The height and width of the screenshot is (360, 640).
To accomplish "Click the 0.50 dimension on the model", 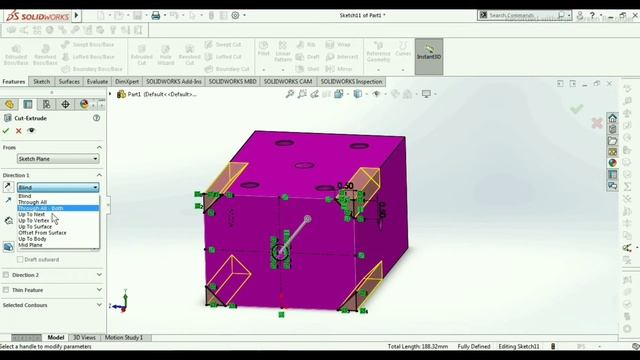I will click(346, 186).
